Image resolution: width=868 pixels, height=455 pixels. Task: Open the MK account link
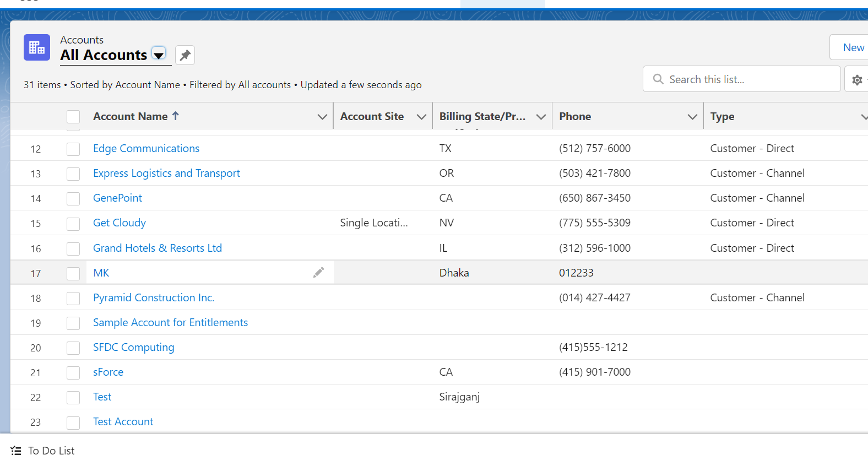click(x=101, y=273)
